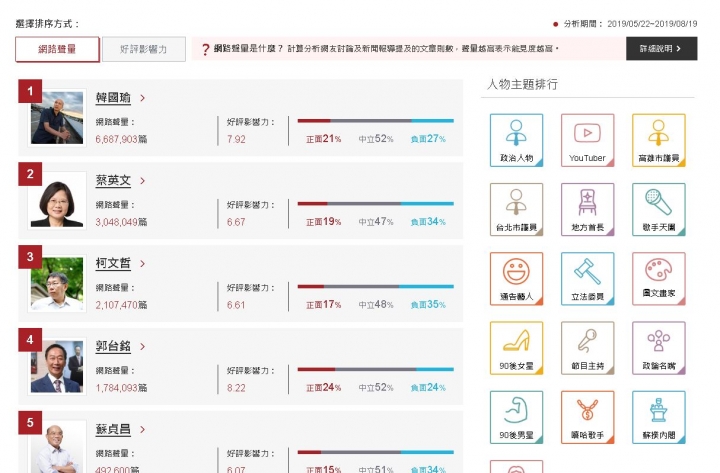
Task: Click 郭台銘's sentiment ratio bar
Action: pos(376,369)
